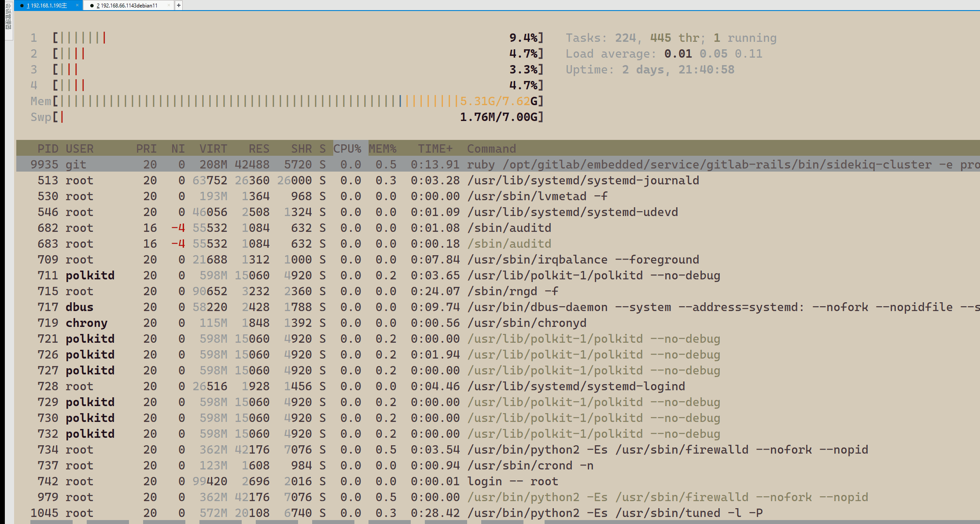Select the auditd process row 682

pos(498,228)
